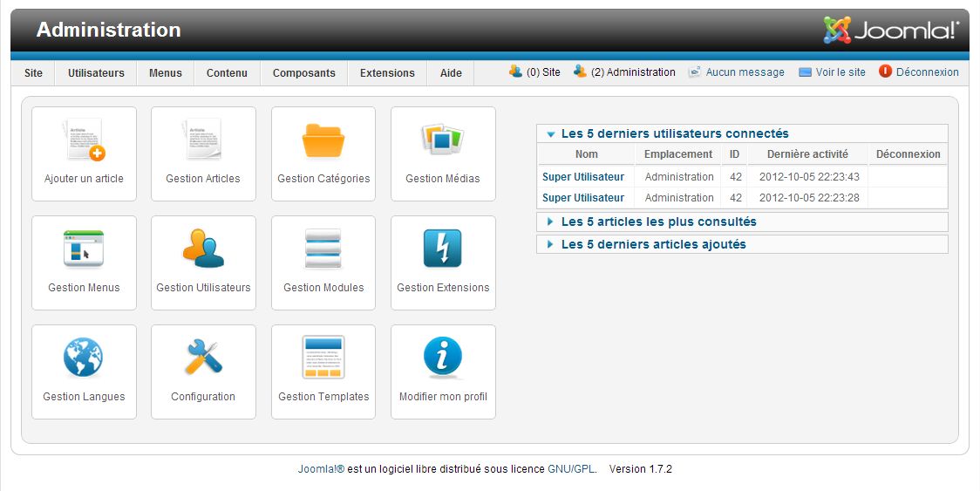Open the Extensions menu
Image resolution: width=980 pixels, height=491 pixels.
[x=387, y=73]
